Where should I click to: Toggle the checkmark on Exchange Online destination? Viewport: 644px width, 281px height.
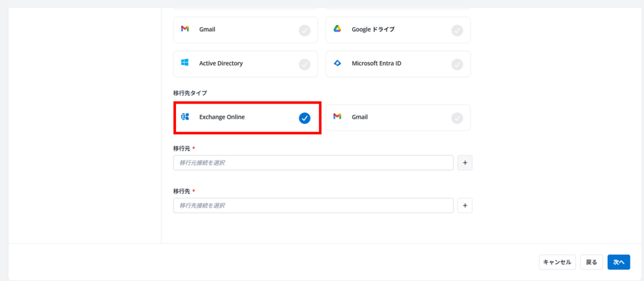point(305,118)
